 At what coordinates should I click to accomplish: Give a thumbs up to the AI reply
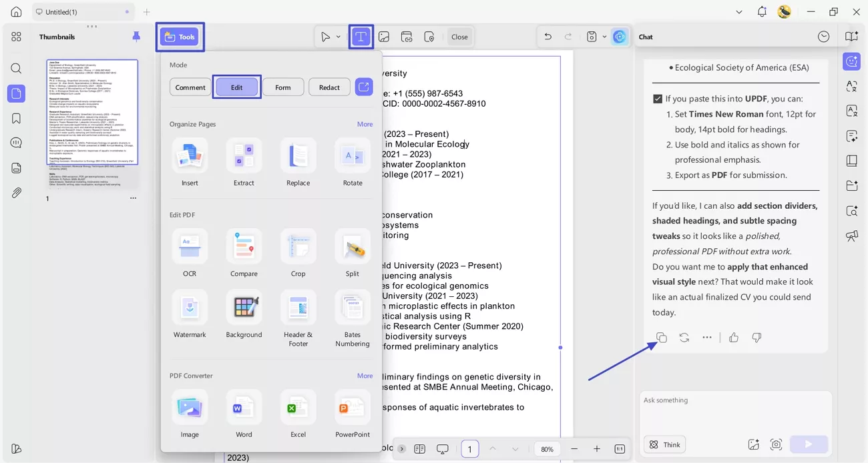(734, 338)
